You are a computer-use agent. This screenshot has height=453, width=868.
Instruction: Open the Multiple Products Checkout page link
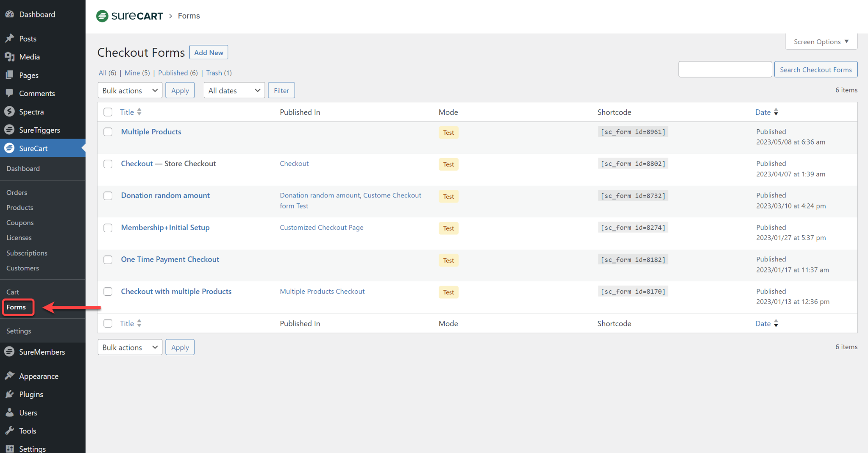coord(322,292)
